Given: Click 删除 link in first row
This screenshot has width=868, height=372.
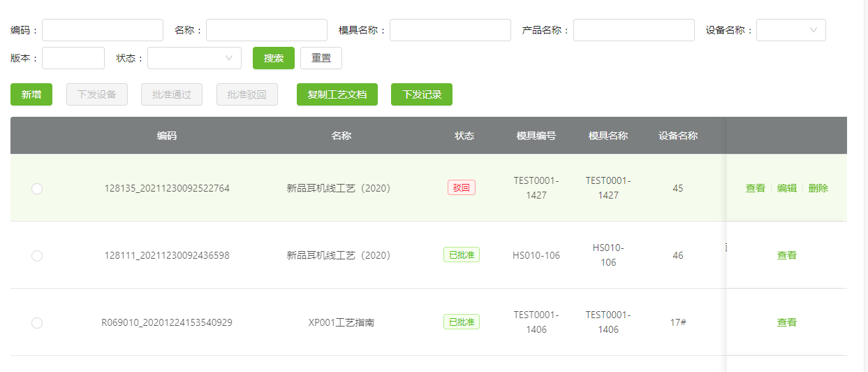Looking at the screenshot, I should tap(818, 188).
